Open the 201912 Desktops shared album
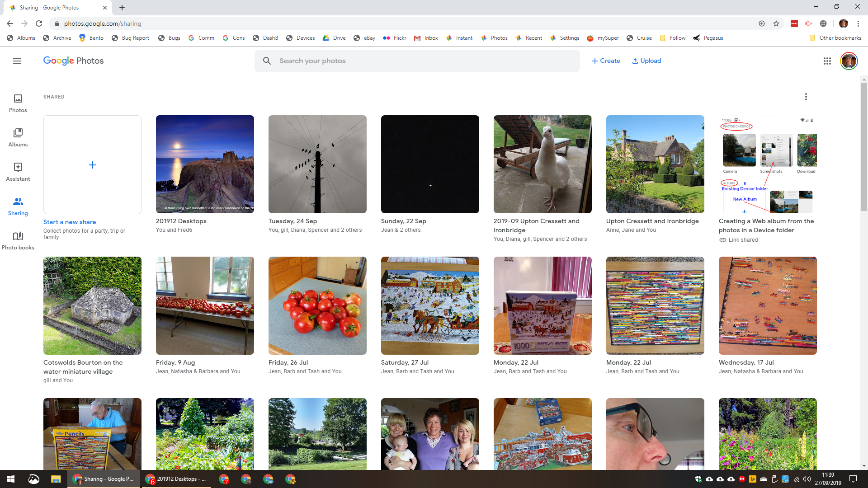This screenshot has width=868, height=488. click(205, 164)
